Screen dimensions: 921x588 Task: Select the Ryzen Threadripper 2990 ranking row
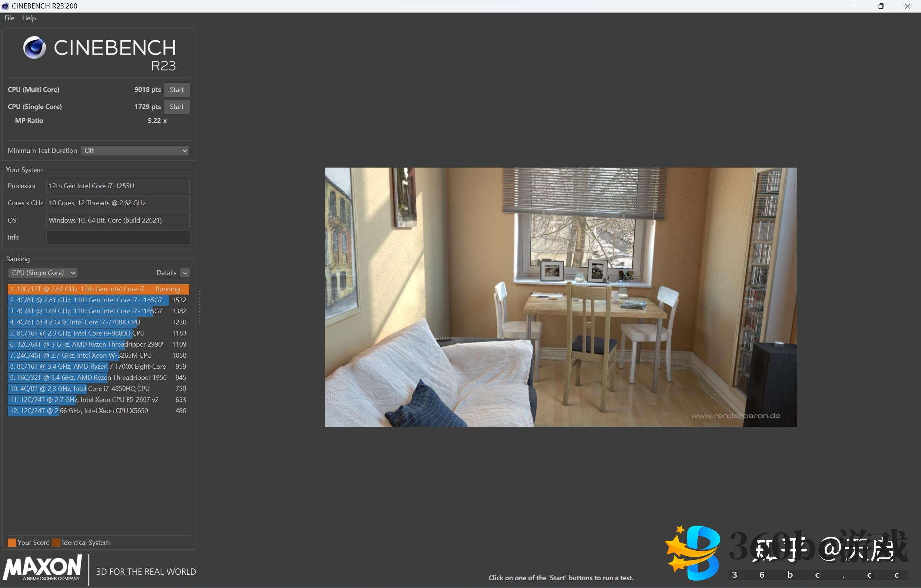click(x=88, y=344)
